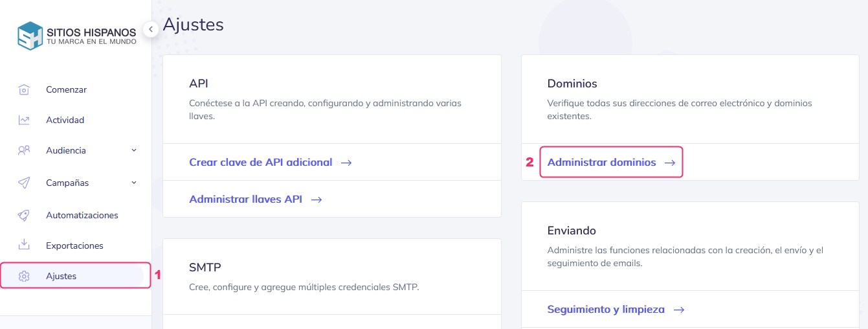Open Comenzar in the sidebar

click(x=66, y=90)
